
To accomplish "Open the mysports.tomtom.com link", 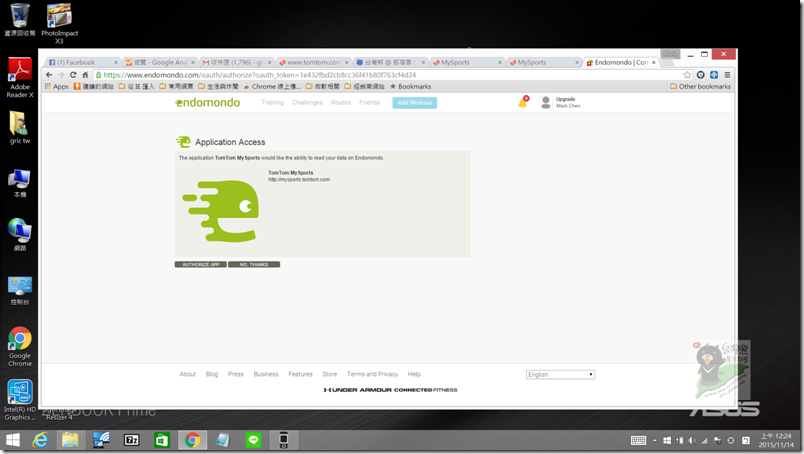I will (x=299, y=180).
